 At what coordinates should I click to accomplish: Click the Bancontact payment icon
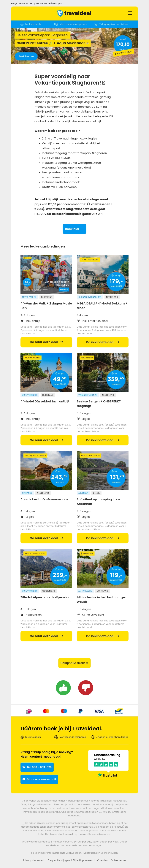[119, 720]
